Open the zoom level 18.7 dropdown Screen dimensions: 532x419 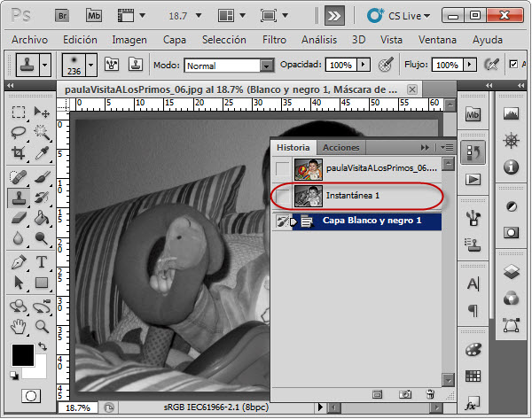click(x=199, y=16)
